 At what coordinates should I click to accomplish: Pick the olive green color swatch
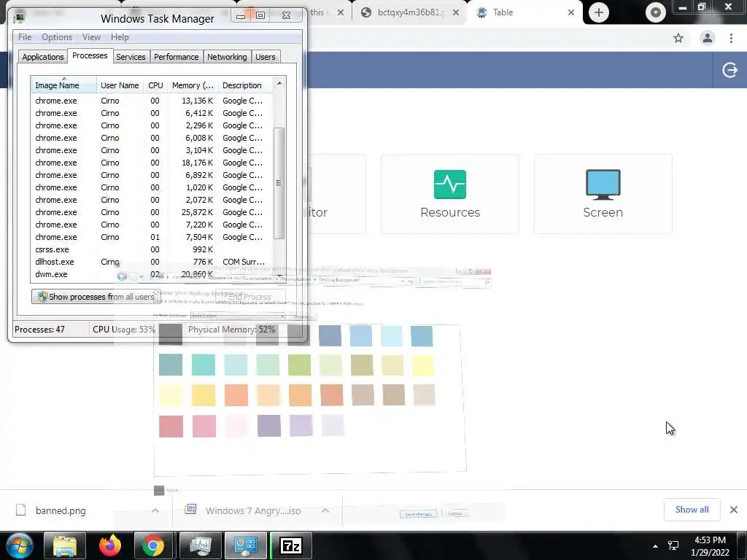tap(362, 365)
